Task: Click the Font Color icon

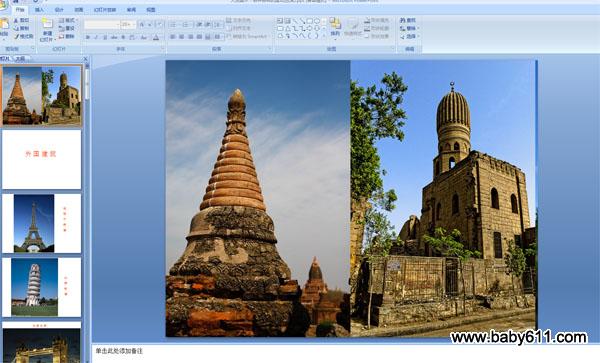Action: coord(156,37)
